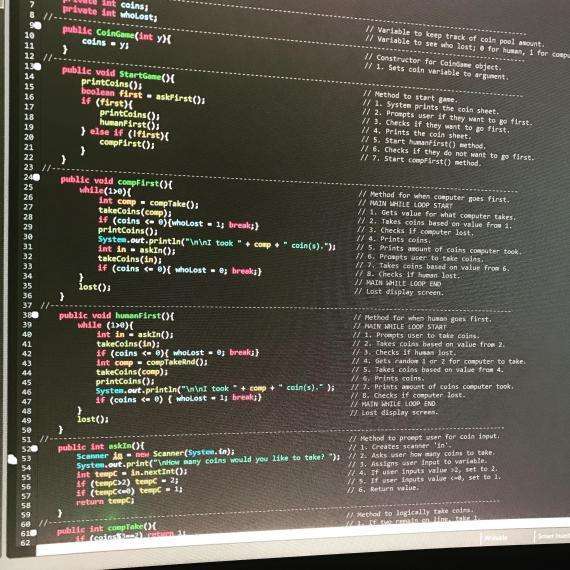570x570 pixels.
Task: Collapse the CoinGame constructor fold at line 9
Action: (x=38, y=25)
